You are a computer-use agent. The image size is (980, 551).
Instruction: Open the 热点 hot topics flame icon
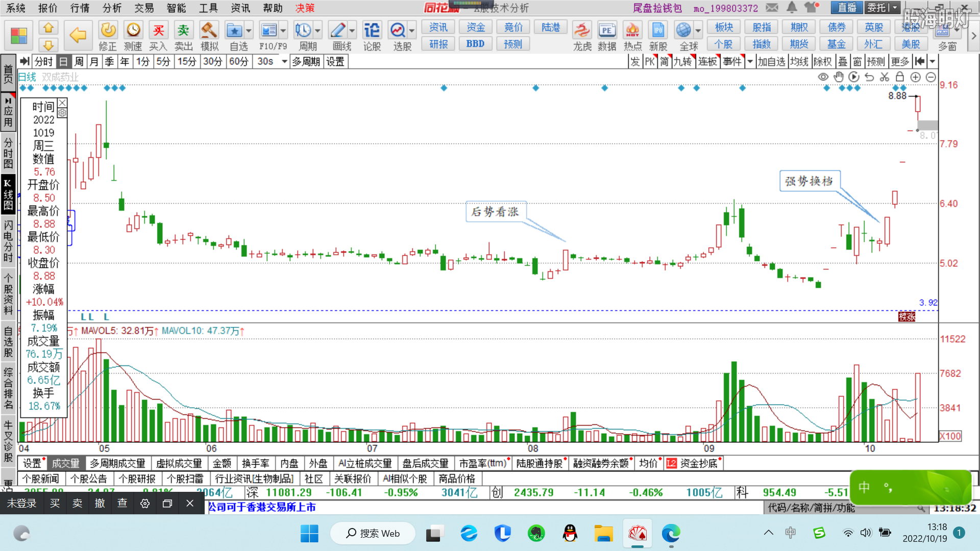point(632,31)
